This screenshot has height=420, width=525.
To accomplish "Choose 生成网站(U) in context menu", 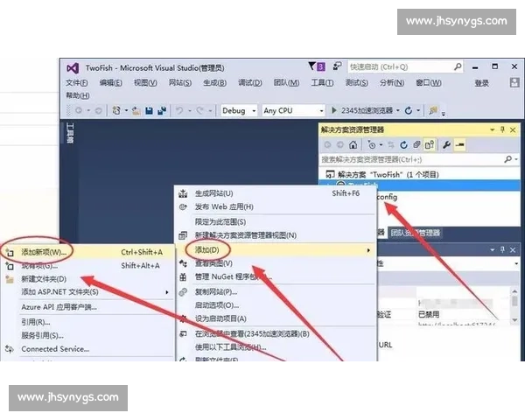I will pyautogui.click(x=276, y=193).
